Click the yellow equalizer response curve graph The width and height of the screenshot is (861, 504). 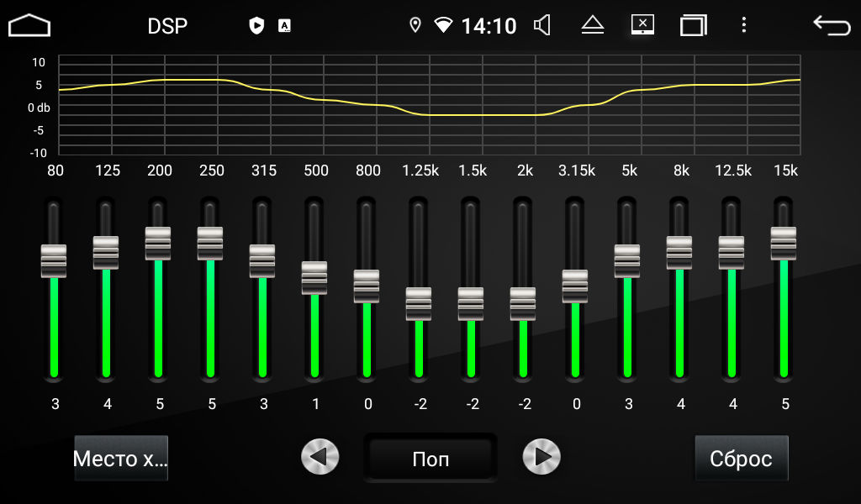pyautogui.click(x=430, y=105)
